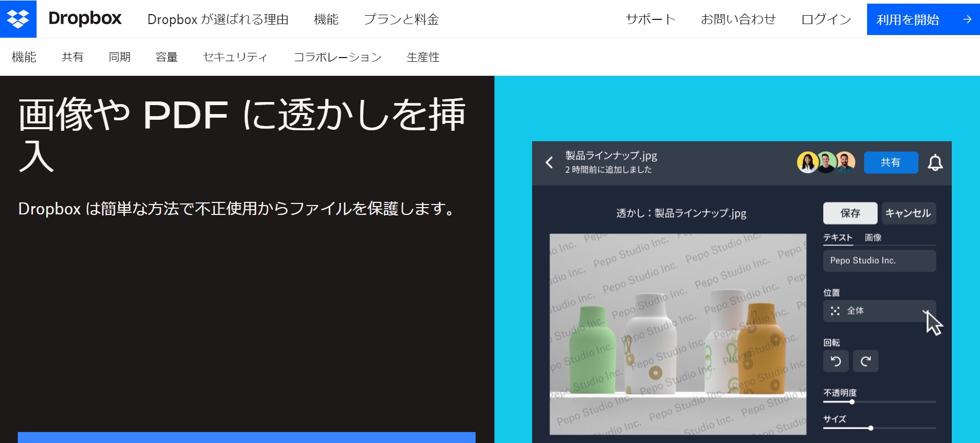Click the 保存 button
The height and width of the screenshot is (443, 980).
coord(850,213)
